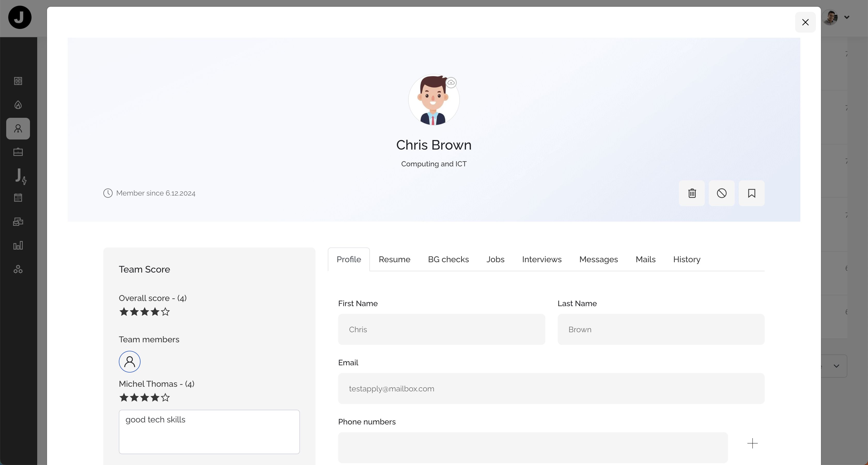Edit the 'good tech skills' comment box
The height and width of the screenshot is (465, 868).
click(x=209, y=431)
